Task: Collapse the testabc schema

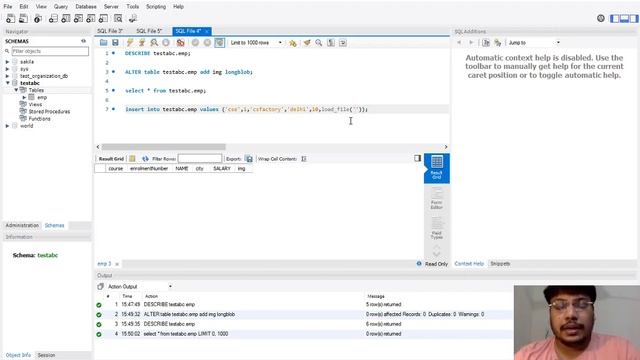Action: pos(7,83)
